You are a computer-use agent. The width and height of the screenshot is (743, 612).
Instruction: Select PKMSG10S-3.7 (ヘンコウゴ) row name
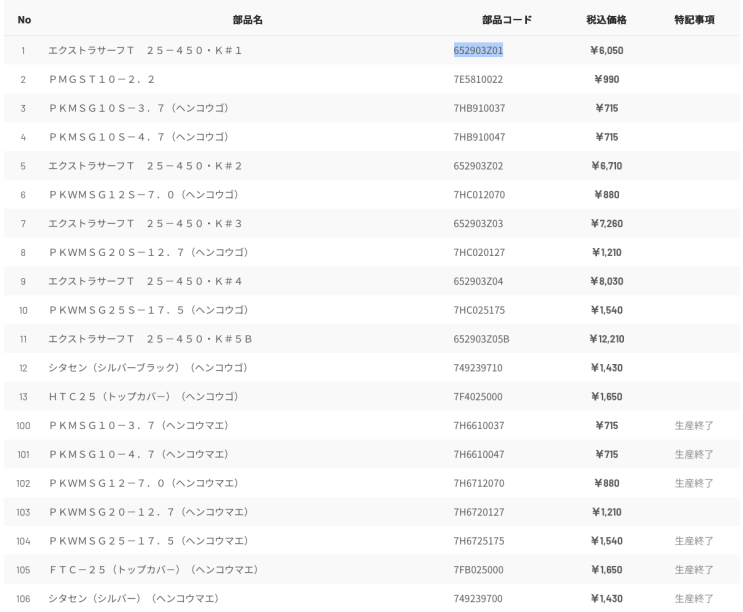click(139, 108)
